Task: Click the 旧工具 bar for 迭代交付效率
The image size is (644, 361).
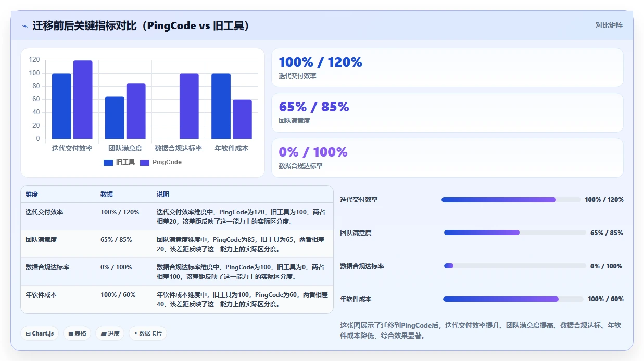Action: [61, 106]
